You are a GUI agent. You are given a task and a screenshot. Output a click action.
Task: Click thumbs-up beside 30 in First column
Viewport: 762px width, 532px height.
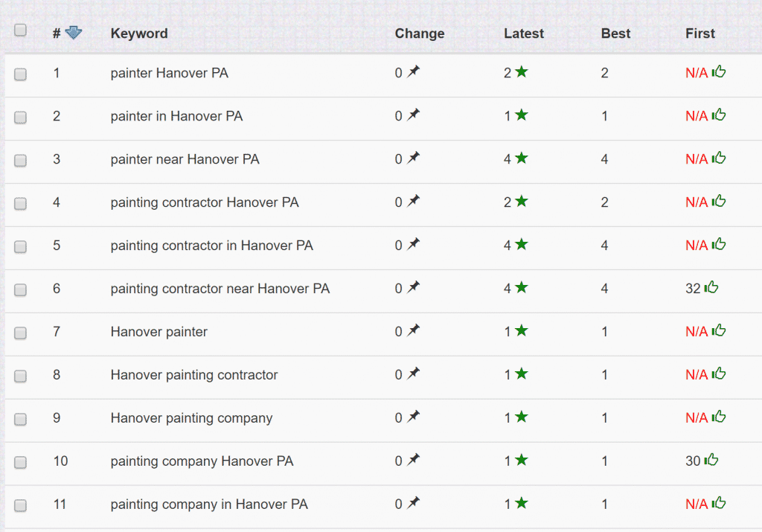pyautogui.click(x=711, y=461)
